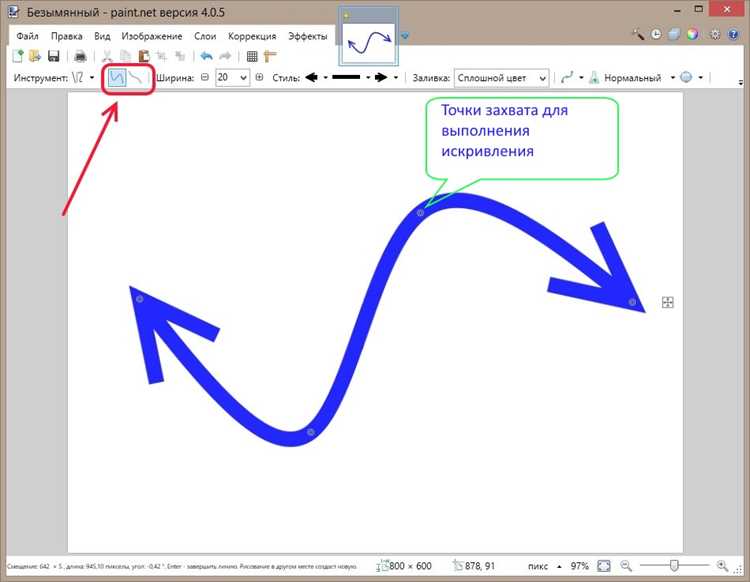This screenshot has width=750, height=582.
Task: Click the paint.net app icon in title bar
Action: (13, 12)
